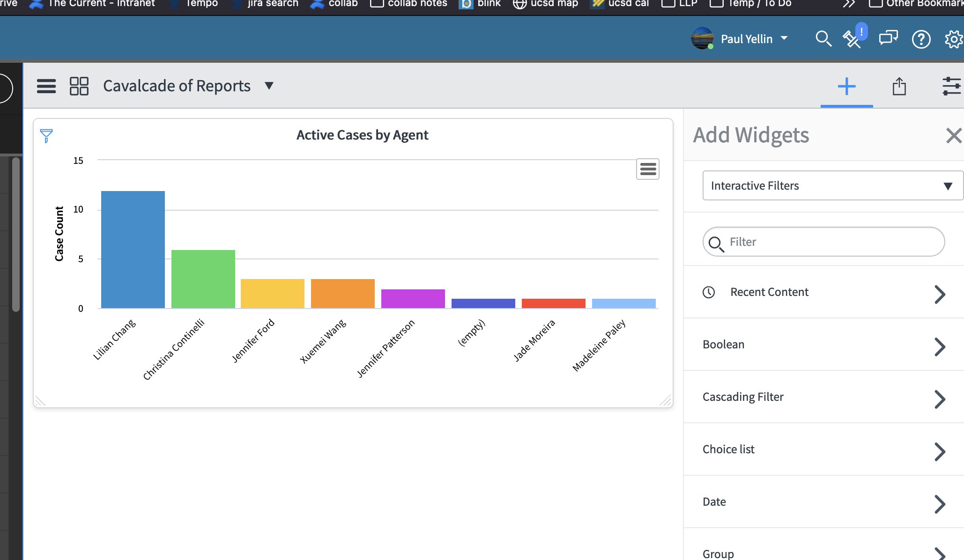The image size is (964, 560).
Task: Open the Interactive Filters dropdown
Action: pos(833,185)
